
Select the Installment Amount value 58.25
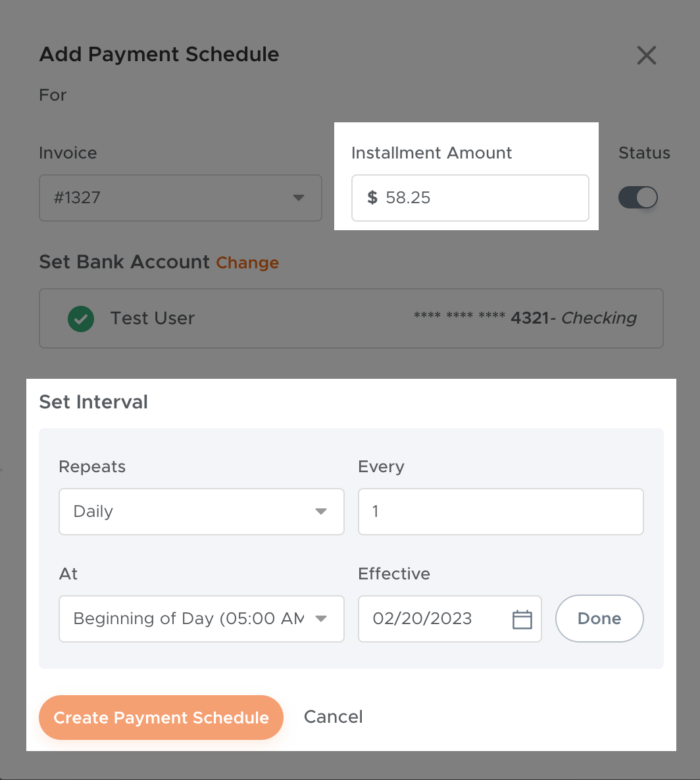click(409, 198)
